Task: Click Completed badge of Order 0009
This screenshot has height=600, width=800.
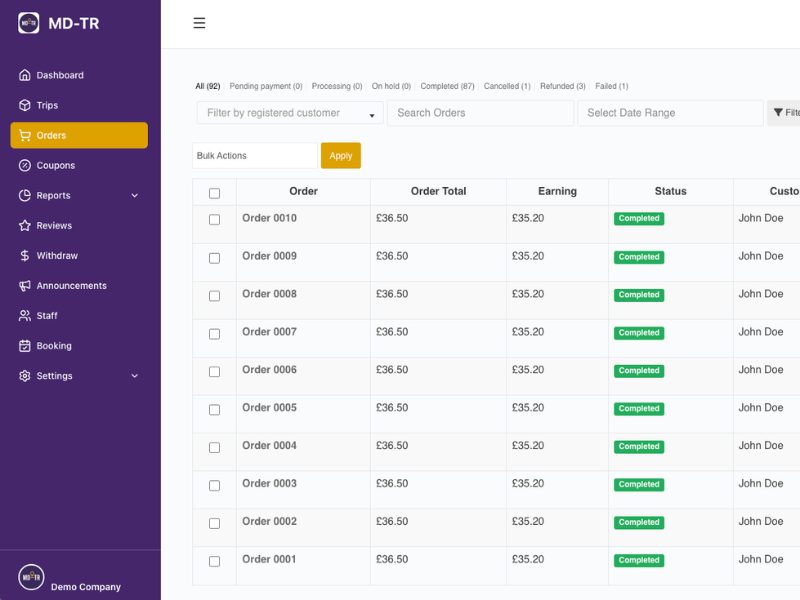Action: pos(639,257)
